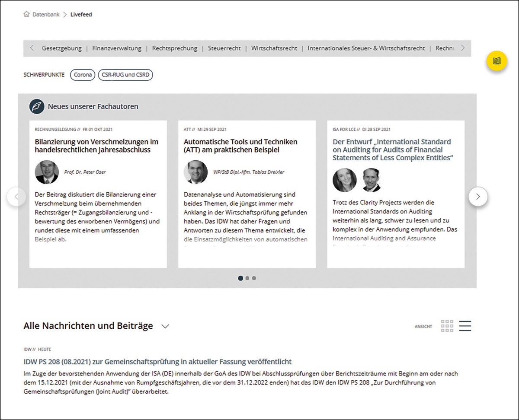Image resolution: width=519 pixels, height=420 pixels.
Task: Select the Gesetzgebung category
Action: pos(61,48)
